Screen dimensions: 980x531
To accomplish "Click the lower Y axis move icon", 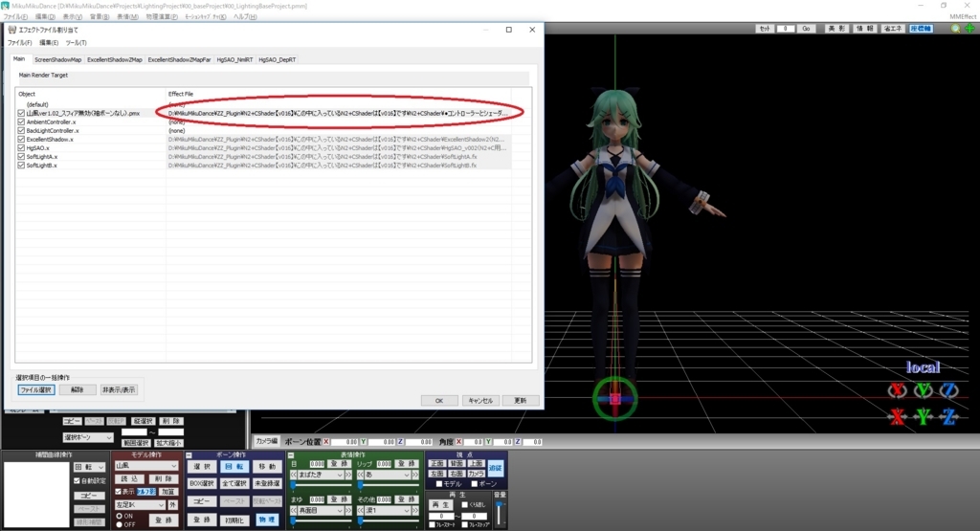I will (x=924, y=416).
